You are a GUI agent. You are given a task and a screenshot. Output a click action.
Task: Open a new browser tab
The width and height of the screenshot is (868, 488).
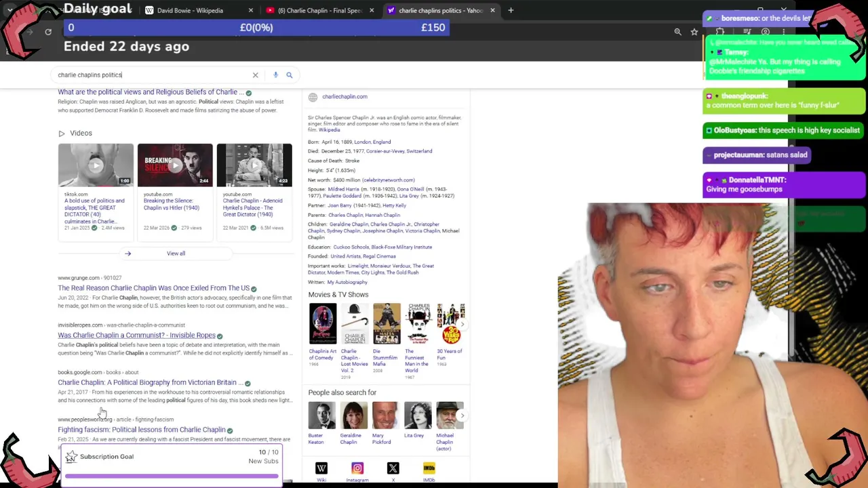point(511,10)
